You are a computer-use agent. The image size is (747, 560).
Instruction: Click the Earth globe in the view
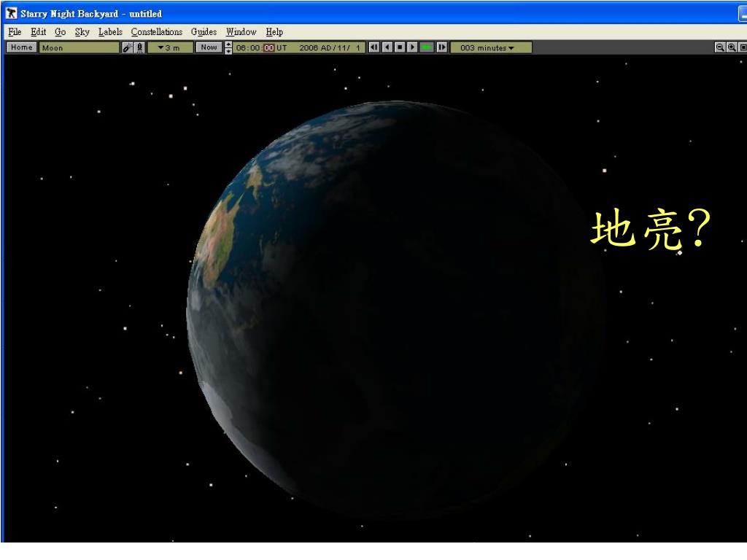pyautogui.click(x=395, y=309)
